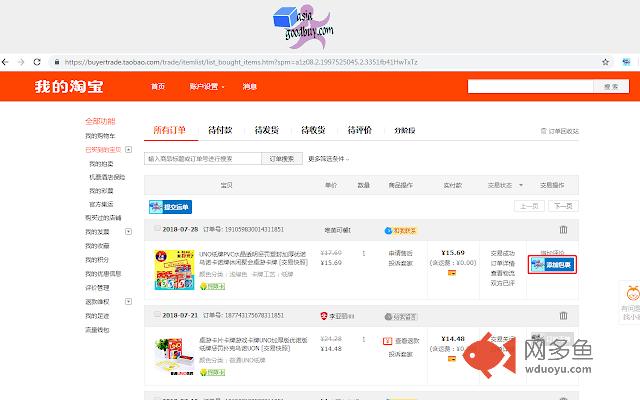640x400 pixels.
Task: Bookmark this page with the star icon
Action: click(x=605, y=62)
